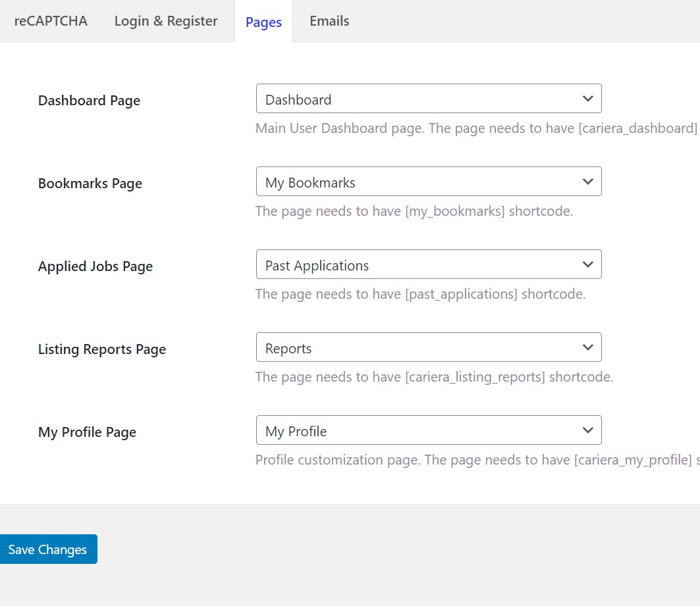Open the Dashboard Page dropdown

(x=429, y=99)
